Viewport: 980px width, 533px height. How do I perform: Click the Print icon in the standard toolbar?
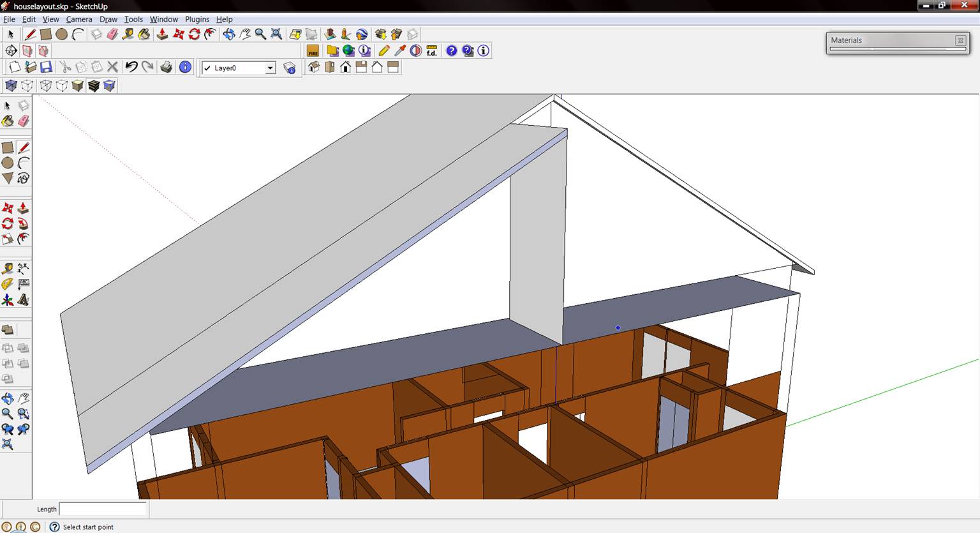coord(166,67)
